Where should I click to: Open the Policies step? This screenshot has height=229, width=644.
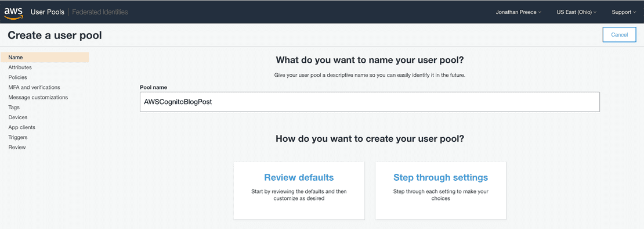(17, 77)
